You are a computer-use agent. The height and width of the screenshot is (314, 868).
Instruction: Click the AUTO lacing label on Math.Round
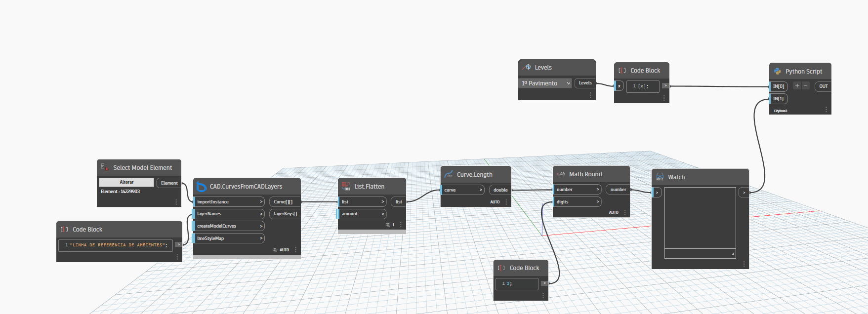pyautogui.click(x=614, y=212)
